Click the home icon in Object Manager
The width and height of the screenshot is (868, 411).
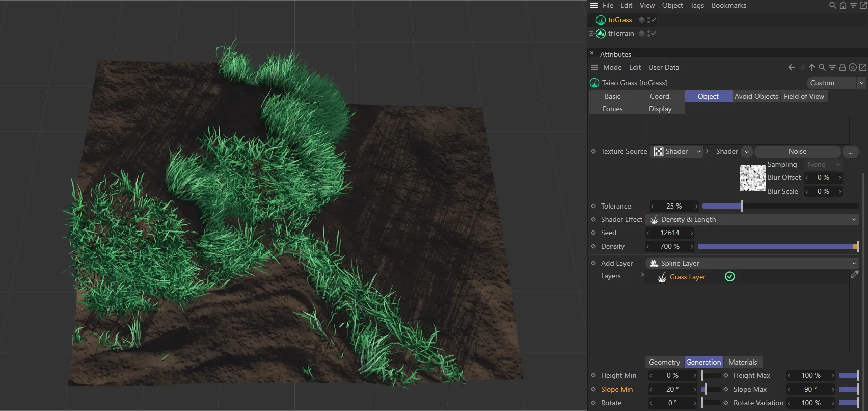[x=843, y=6]
